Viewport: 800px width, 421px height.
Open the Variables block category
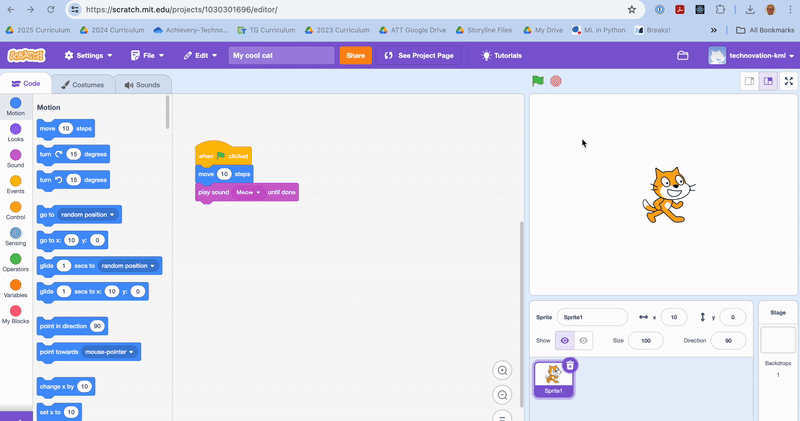click(15, 289)
